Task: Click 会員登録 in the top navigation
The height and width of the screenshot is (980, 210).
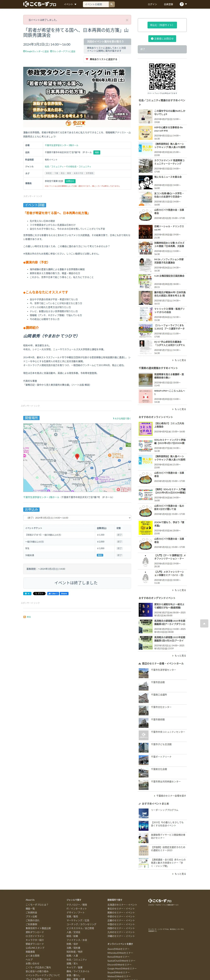Action: click(x=168, y=4)
